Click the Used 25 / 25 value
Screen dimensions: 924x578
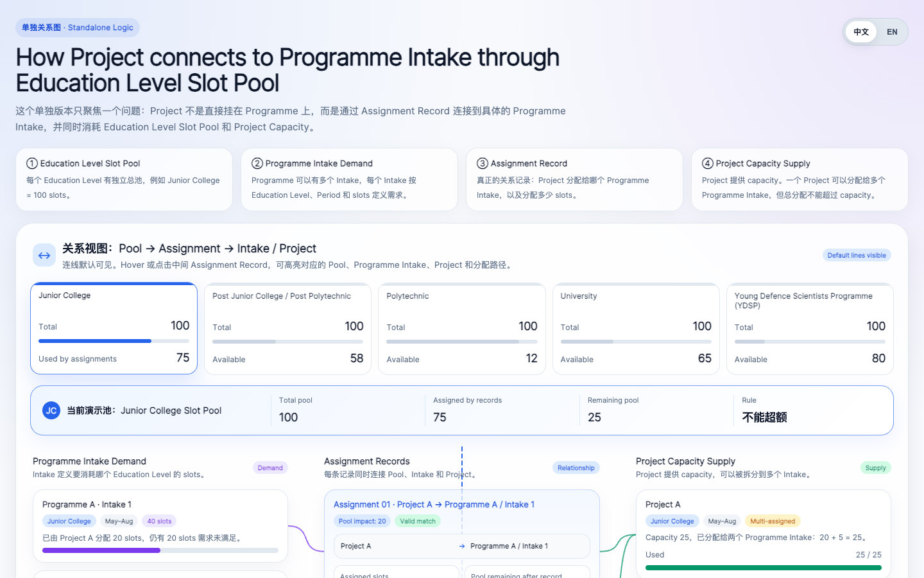tap(869, 555)
